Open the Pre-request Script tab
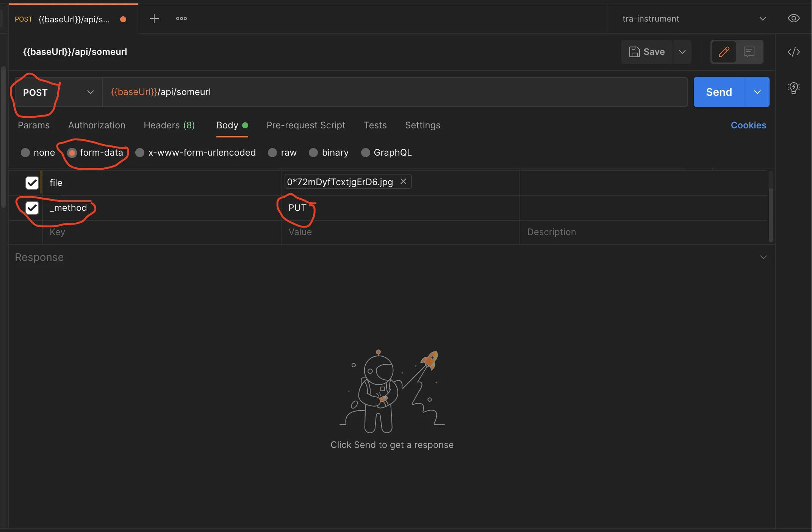 click(x=306, y=125)
